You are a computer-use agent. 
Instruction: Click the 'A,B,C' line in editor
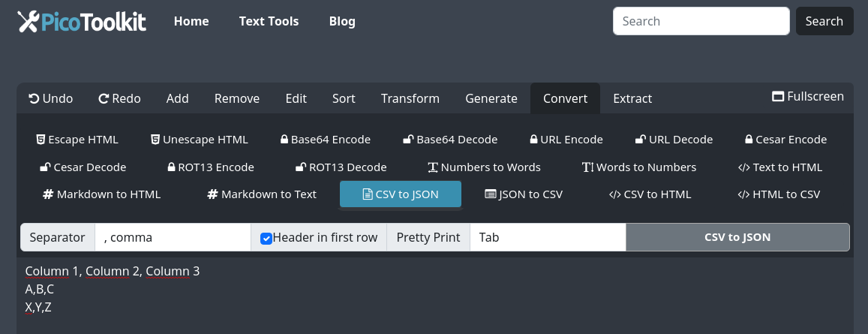(x=40, y=289)
